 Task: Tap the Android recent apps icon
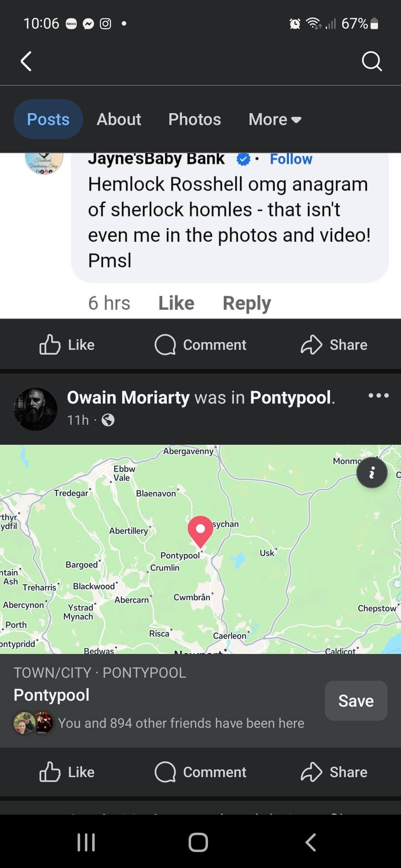(86, 842)
